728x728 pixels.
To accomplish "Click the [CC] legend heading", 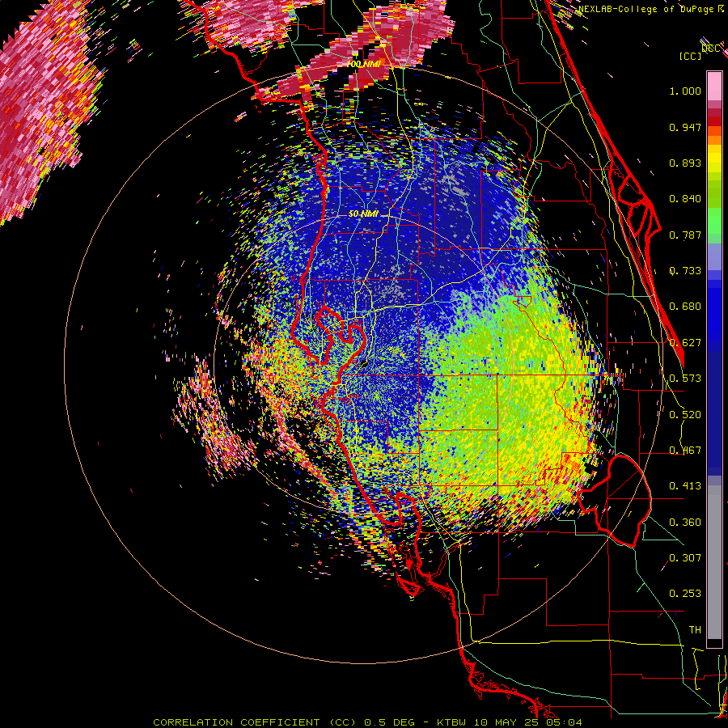I will 690,56.
